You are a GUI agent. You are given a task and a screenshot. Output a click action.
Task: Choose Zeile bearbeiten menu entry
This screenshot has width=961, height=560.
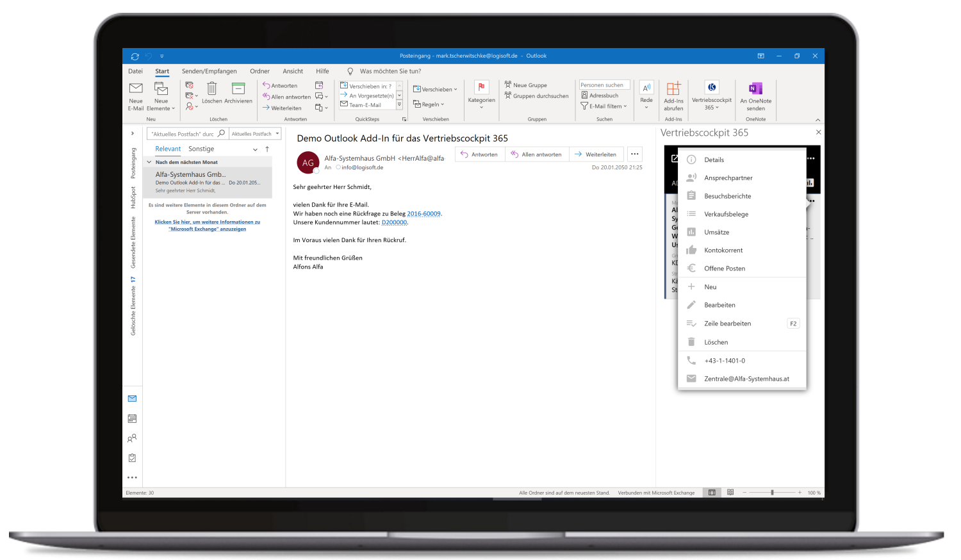742,324
